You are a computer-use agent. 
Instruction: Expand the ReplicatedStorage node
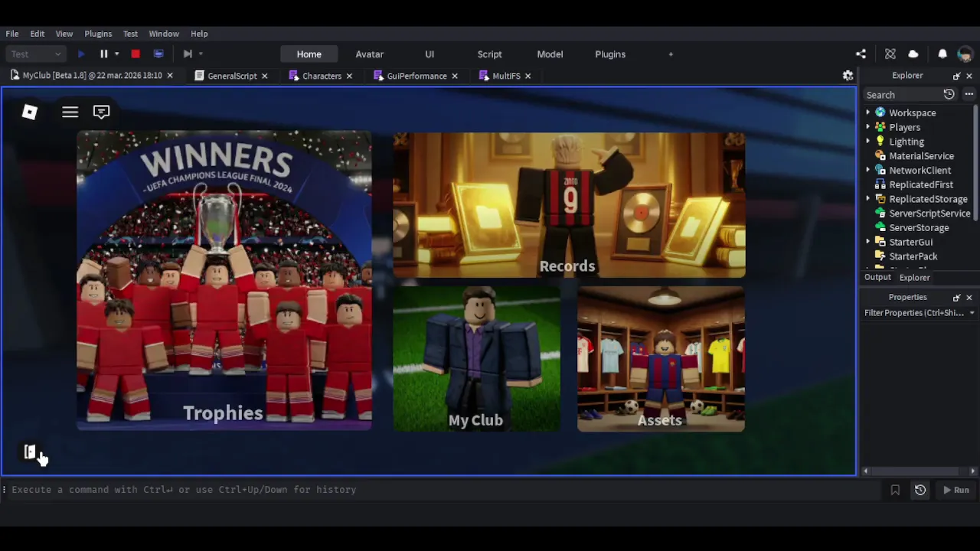click(x=868, y=199)
